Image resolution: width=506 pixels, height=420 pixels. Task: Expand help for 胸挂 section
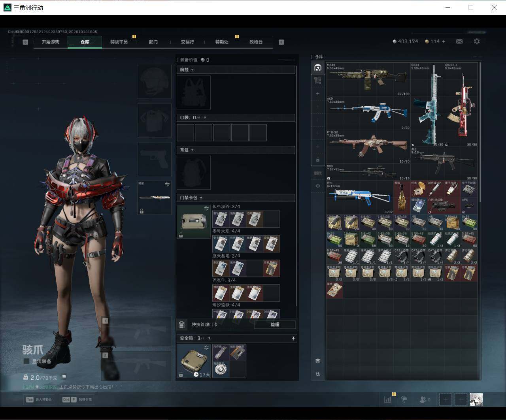click(193, 70)
